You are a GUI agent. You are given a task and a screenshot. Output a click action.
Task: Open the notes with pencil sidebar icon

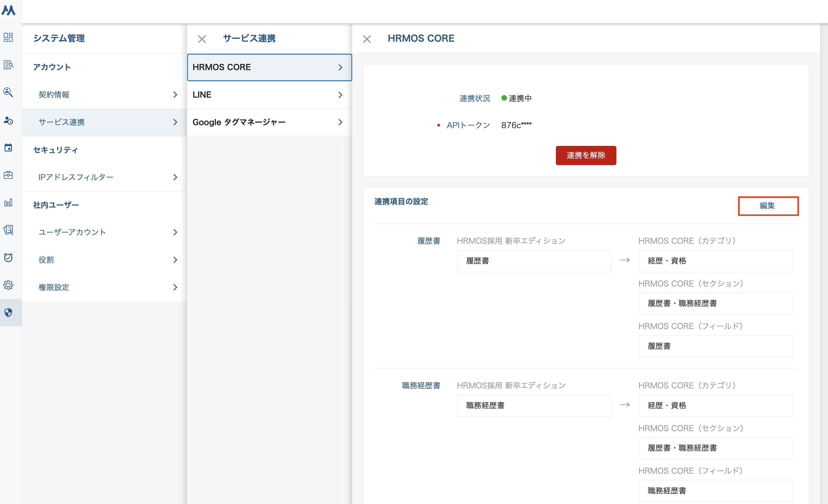(8, 230)
